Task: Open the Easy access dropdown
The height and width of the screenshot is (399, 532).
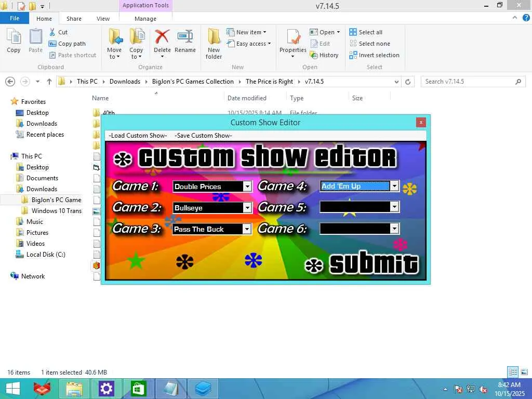Action: coord(249,44)
